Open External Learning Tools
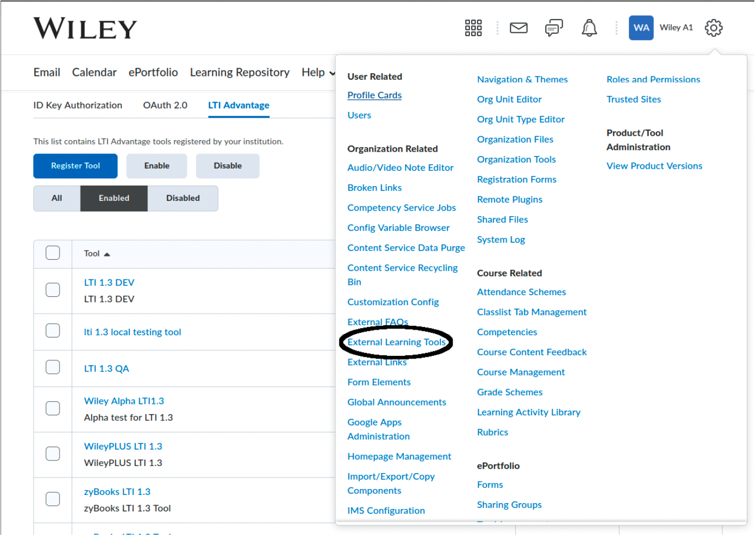 tap(397, 343)
